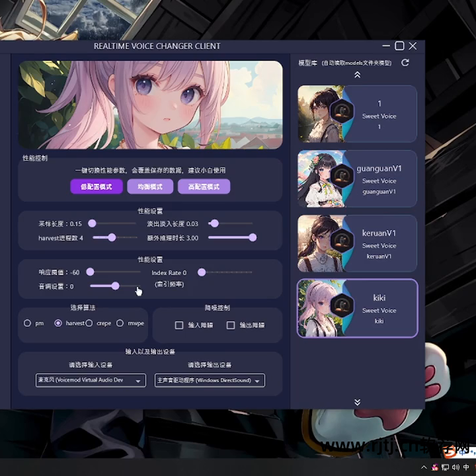Click the pink-haired character banner image
Viewport: 476px width, 476px height.
tap(151, 104)
